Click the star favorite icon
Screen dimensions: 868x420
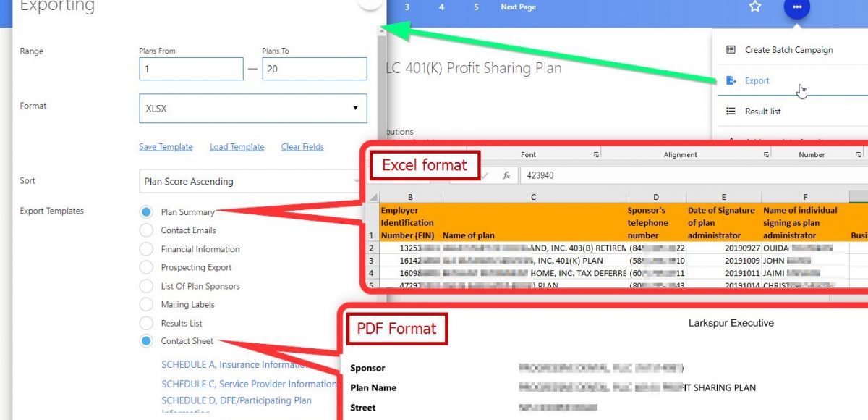[755, 7]
